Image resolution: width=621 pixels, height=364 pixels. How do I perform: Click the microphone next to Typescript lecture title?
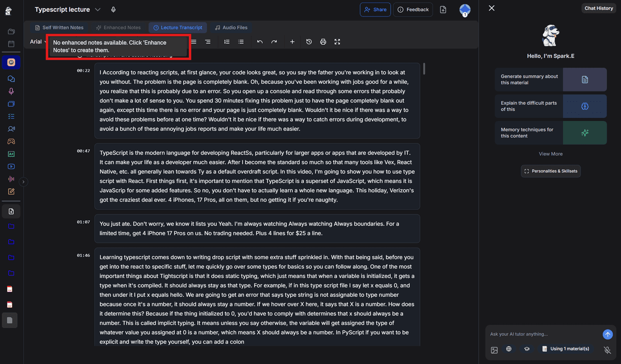pyautogui.click(x=113, y=9)
